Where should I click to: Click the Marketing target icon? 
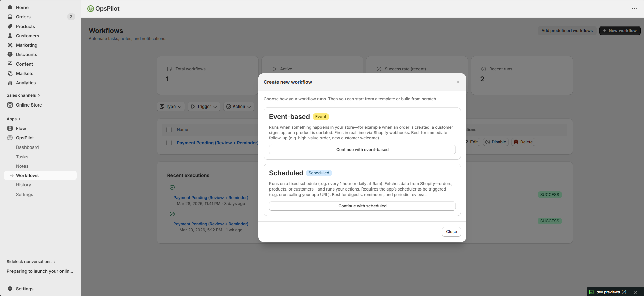coord(10,45)
